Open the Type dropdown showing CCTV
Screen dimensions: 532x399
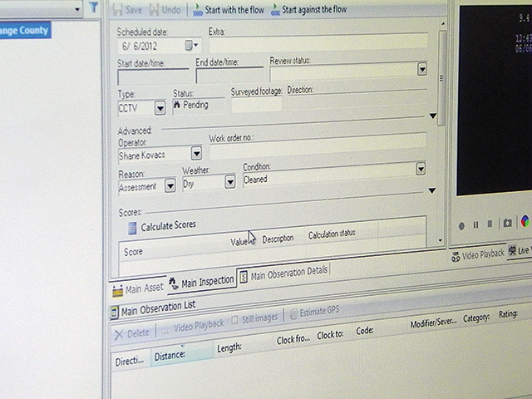point(160,108)
